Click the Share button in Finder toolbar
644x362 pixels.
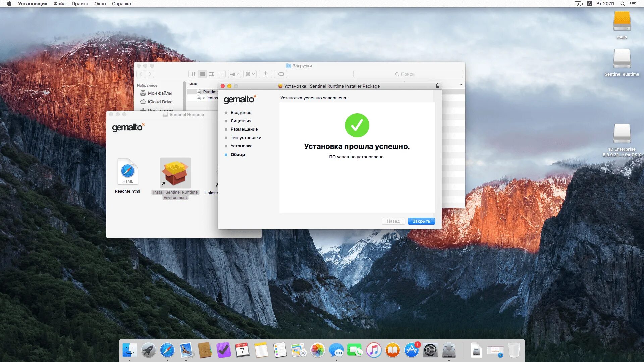[265, 74]
